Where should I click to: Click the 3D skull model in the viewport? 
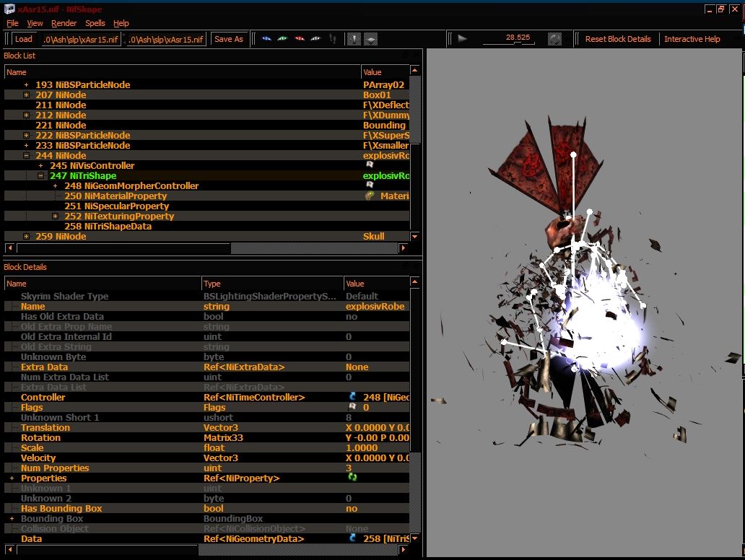[x=563, y=232]
